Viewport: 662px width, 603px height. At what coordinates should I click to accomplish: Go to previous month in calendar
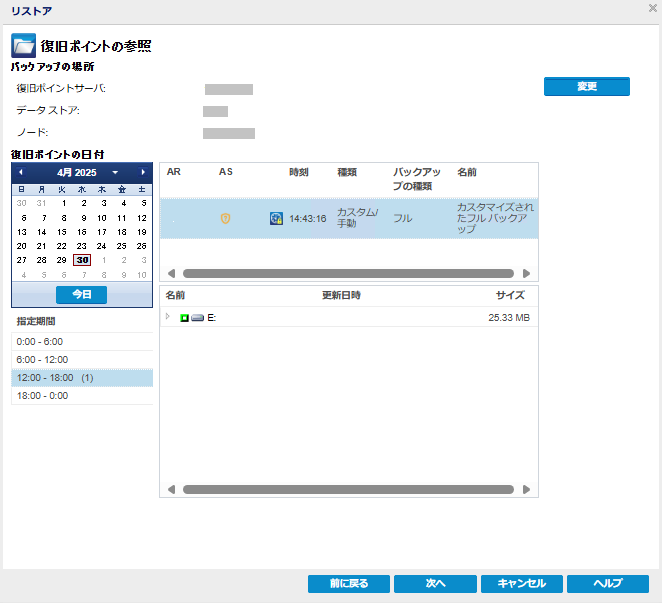(x=21, y=172)
